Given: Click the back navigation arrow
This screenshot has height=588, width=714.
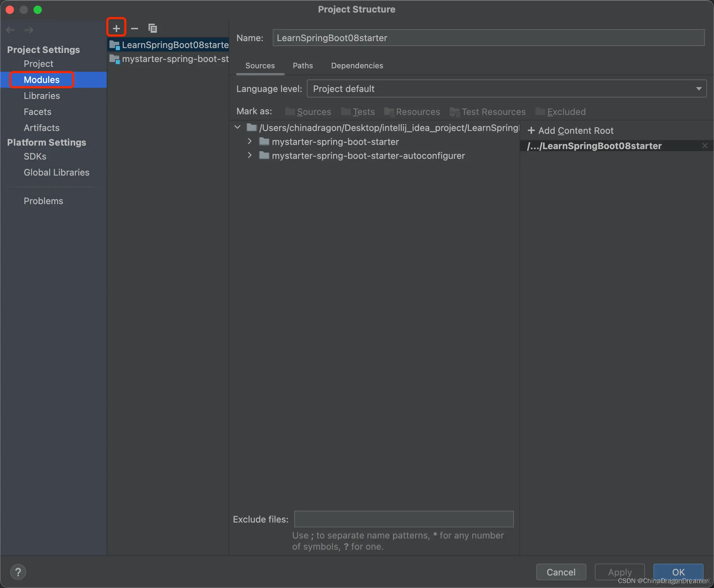Looking at the screenshot, I should [10, 30].
